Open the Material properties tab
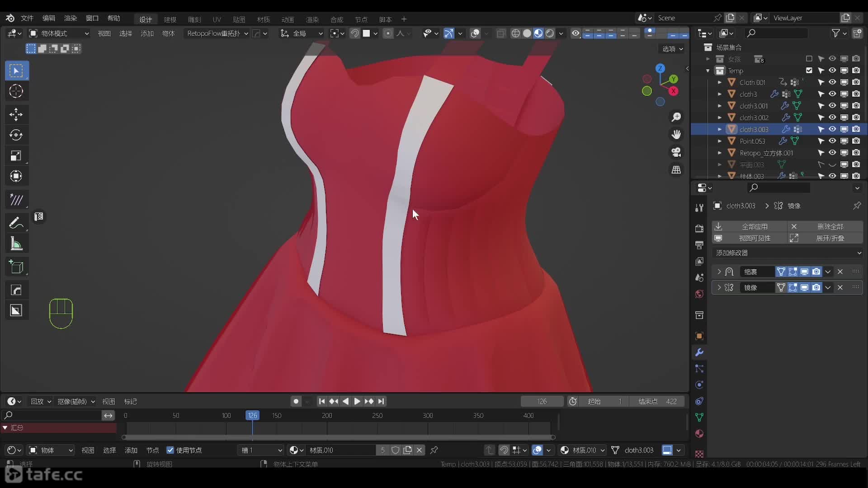Screen dimensions: 868x488 (699, 434)
